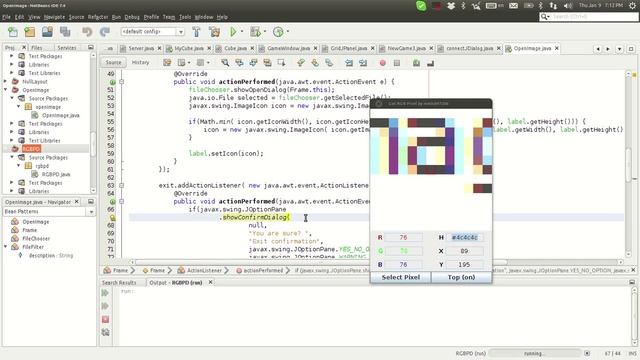Switch editor to History view
Image resolution: width=640 pixels, height=360 pixels.
(x=140, y=62)
